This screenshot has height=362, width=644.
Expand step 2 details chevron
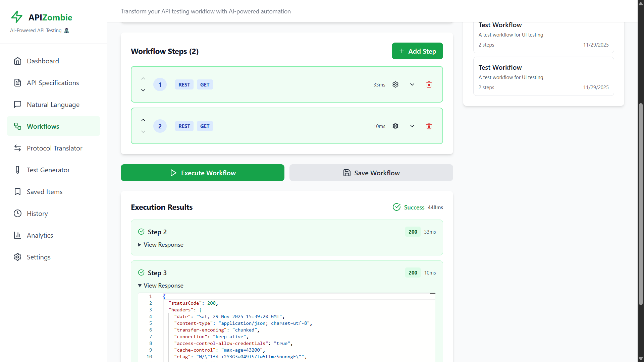coord(412,126)
